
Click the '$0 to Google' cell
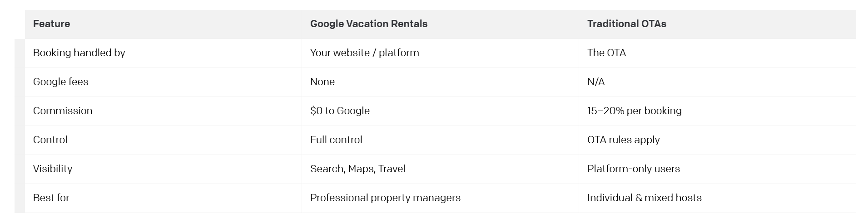coord(340,111)
